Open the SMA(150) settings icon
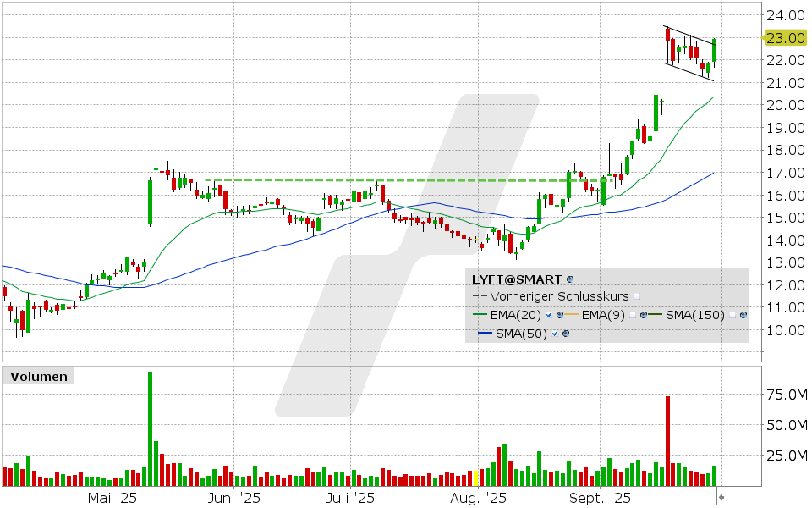 click(x=743, y=315)
